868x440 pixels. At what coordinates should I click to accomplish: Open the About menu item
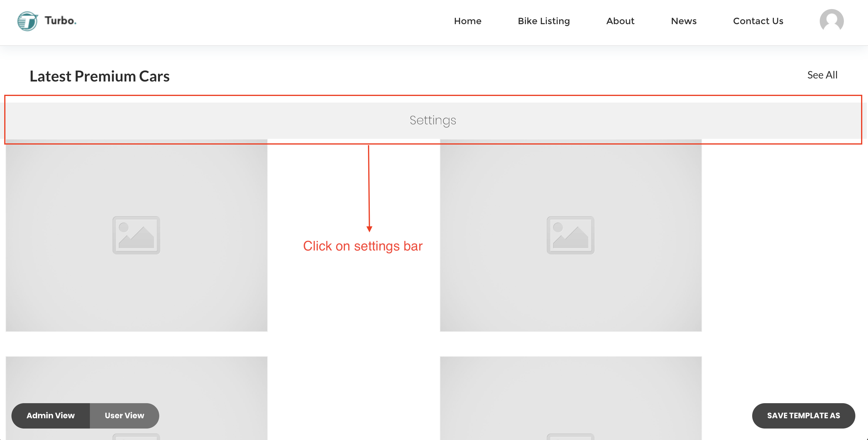tap(620, 21)
